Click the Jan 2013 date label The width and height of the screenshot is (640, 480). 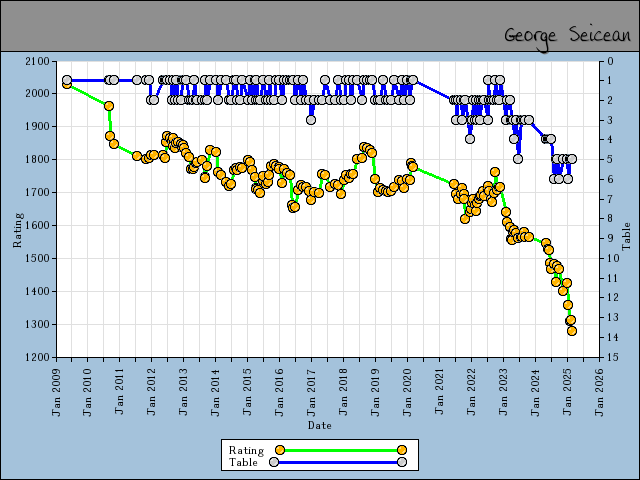pyautogui.click(x=183, y=393)
